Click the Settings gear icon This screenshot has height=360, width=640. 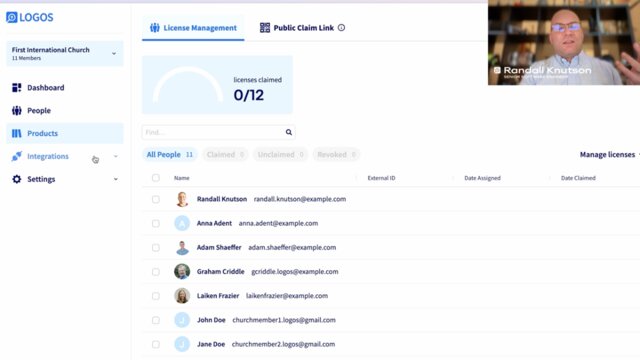17,179
